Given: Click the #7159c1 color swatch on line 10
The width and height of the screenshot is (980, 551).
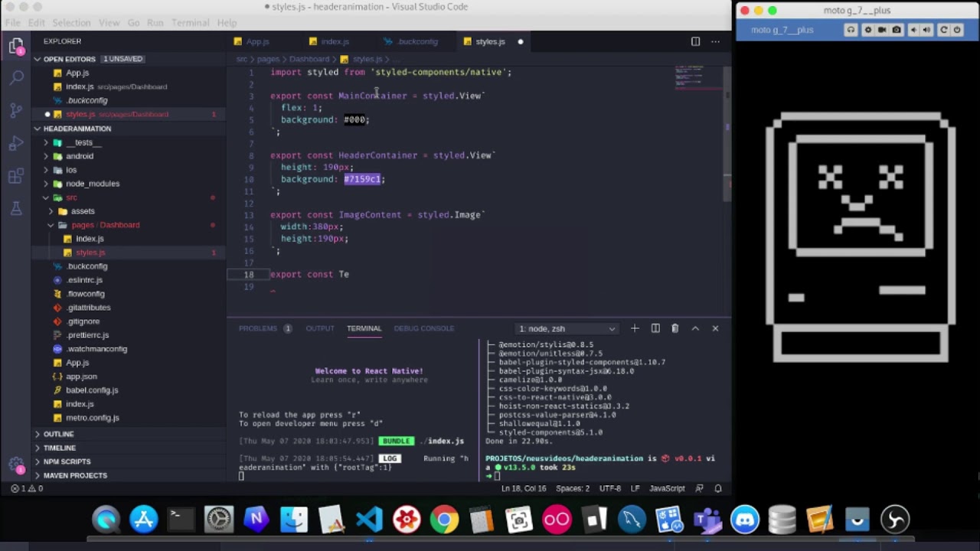Looking at the screenshot, I should pos(362,179).
